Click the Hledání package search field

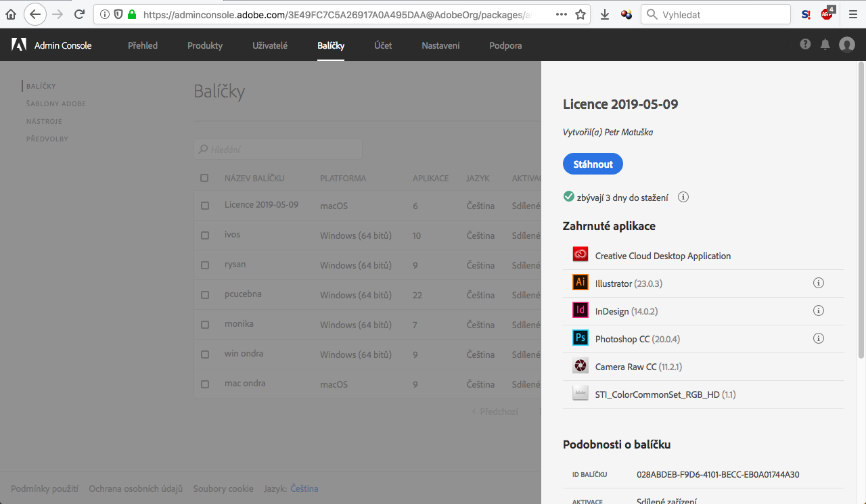(277, 149)
